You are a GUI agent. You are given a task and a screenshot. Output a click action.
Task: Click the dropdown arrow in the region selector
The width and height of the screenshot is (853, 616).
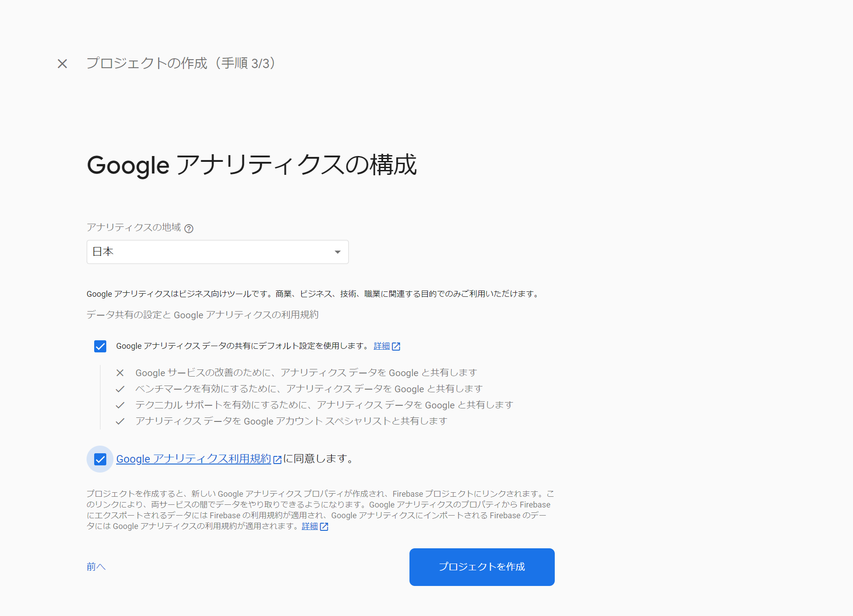[338, 252]
